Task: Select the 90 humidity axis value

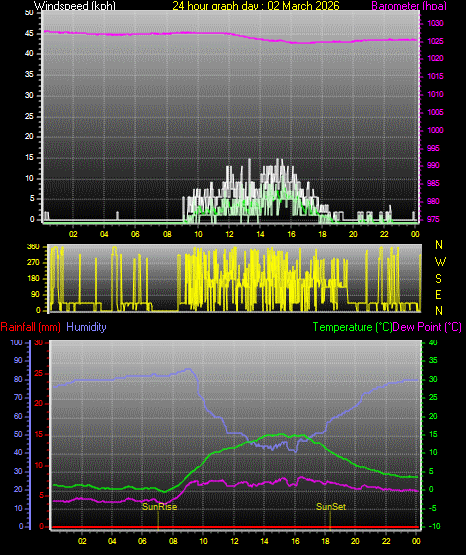Action: coord(18,361)
